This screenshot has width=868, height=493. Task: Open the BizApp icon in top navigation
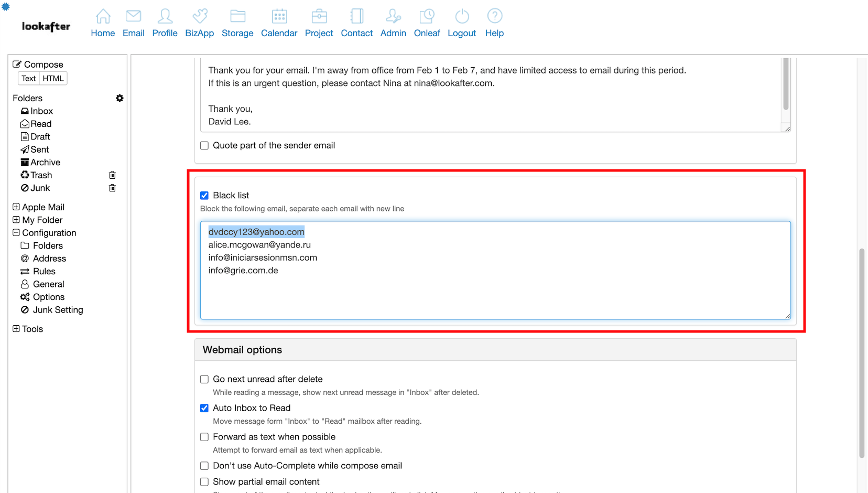tap(200, 16)
